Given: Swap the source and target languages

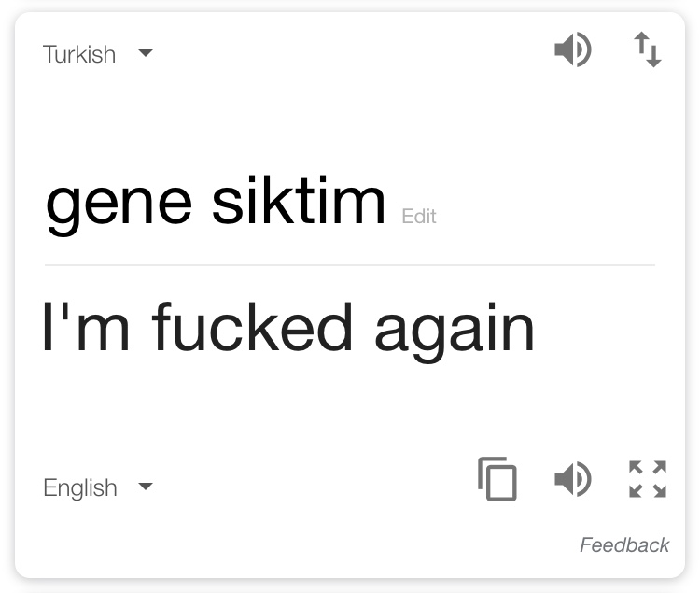Looking at the screenshot, I should [x=648, y=49].
